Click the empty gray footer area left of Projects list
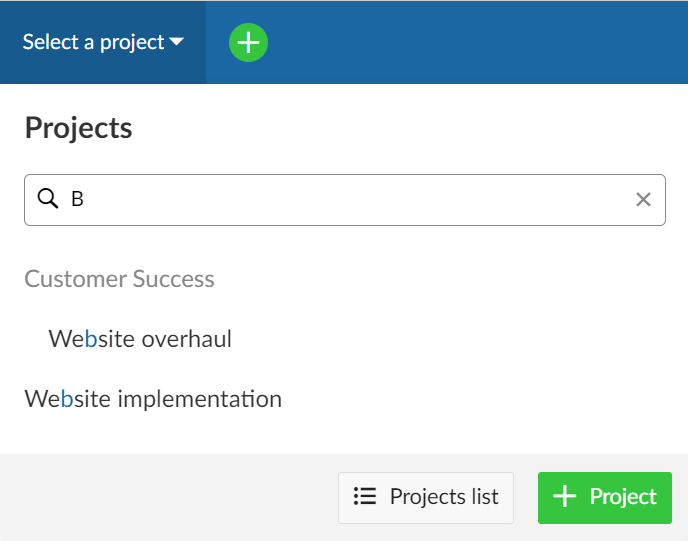 [170, 497]
